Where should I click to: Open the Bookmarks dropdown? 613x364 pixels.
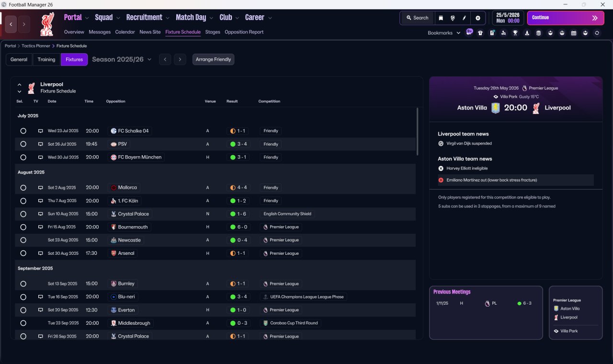pyautogui.click(x=444, y=33)
